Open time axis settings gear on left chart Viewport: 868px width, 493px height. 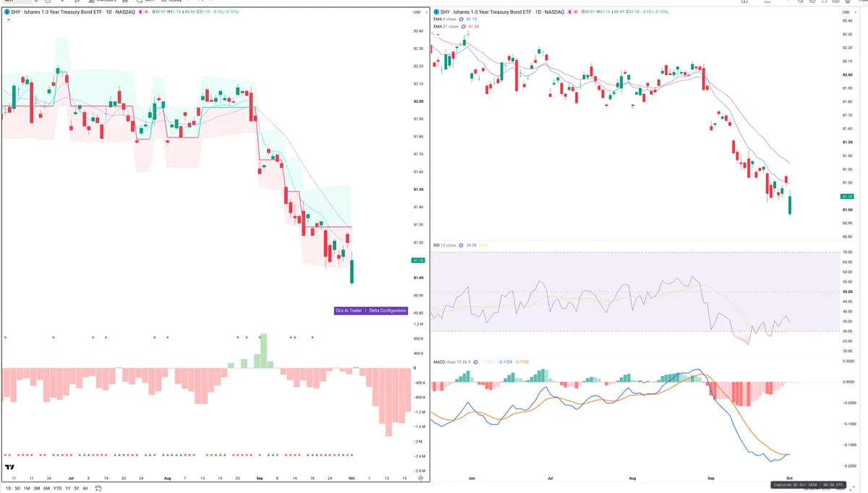420,479
